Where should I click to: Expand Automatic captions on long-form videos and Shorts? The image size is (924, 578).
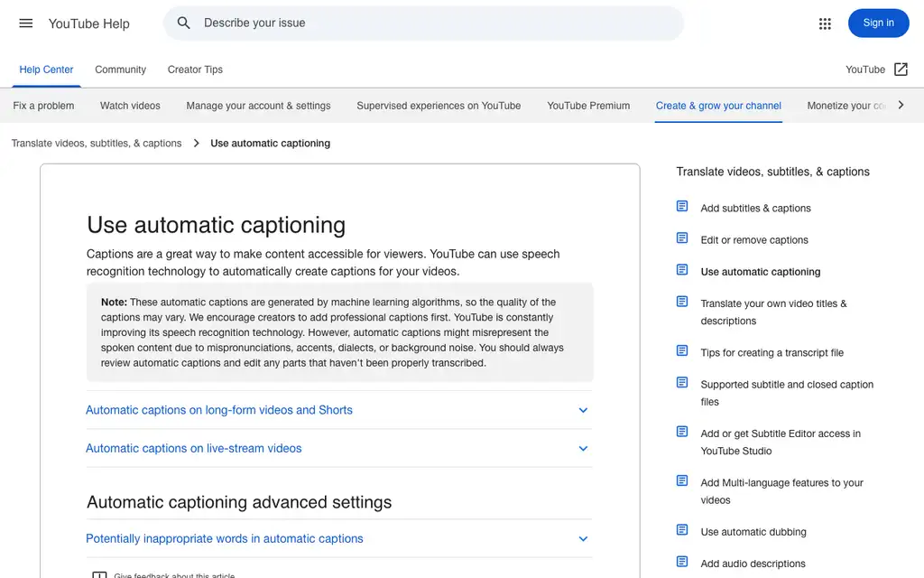point(339,410)
